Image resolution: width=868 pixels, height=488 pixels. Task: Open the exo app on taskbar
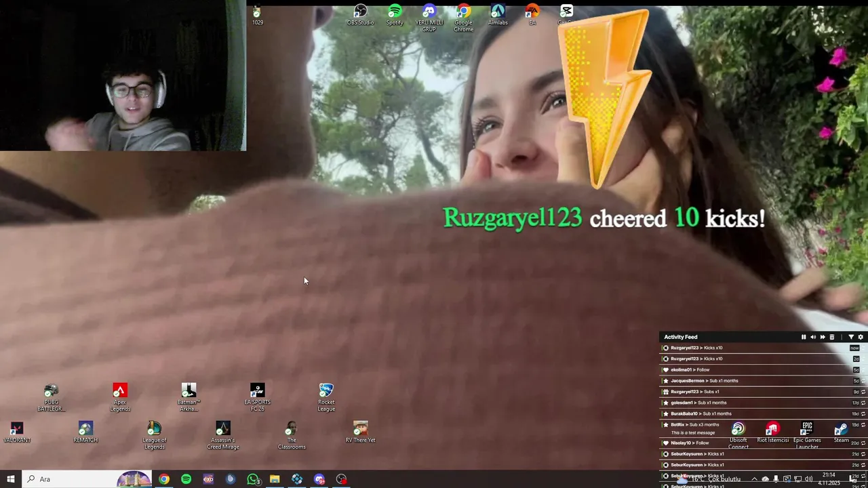pyautogui.click(x=208, y=479)
